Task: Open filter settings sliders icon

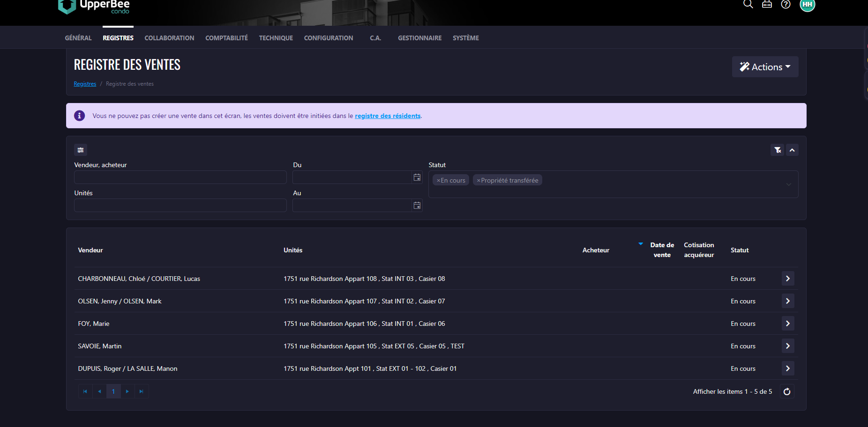Action: pyautogui.click(x=81, y=150)
